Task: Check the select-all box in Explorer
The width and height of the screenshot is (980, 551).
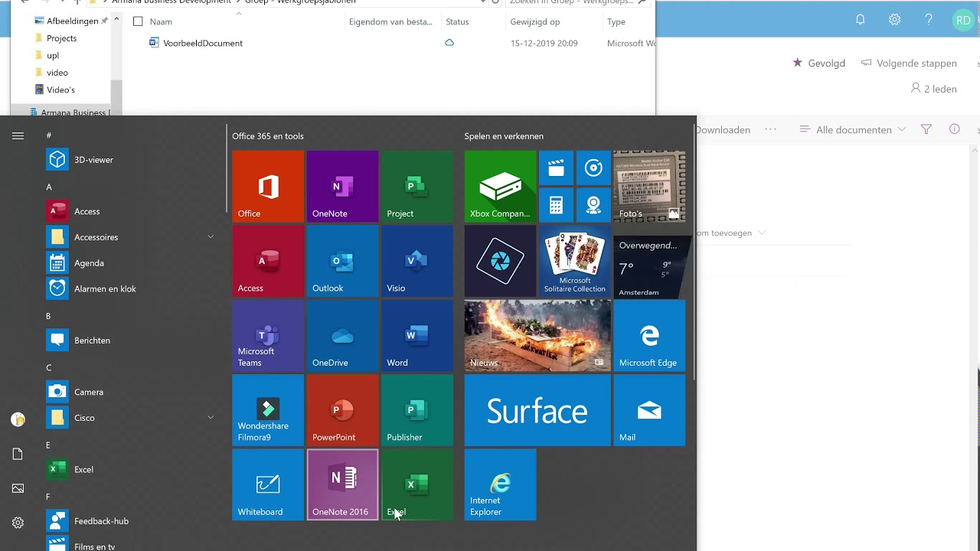Action: pos(138,21)
